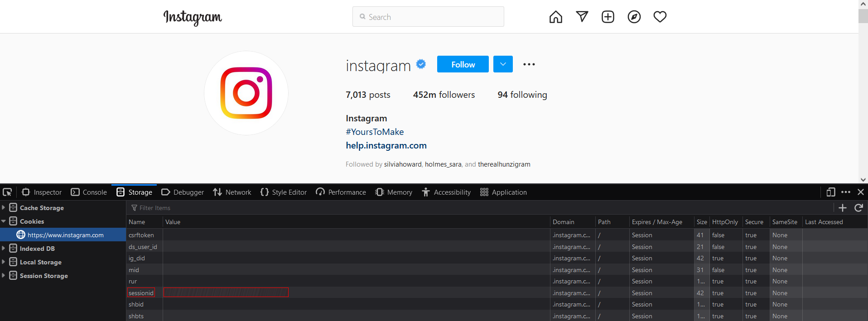868x321 pixels.
Task: Switch to the Console tab
Action: (x=89, y=192)
